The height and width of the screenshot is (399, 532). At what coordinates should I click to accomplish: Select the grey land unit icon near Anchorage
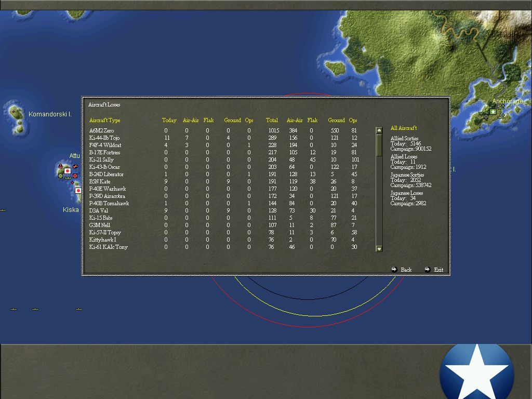[486, 117]
